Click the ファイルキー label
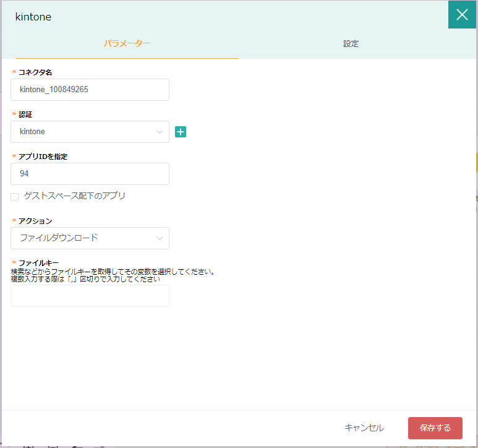478x448 pixels. click(x=39, y=263)
